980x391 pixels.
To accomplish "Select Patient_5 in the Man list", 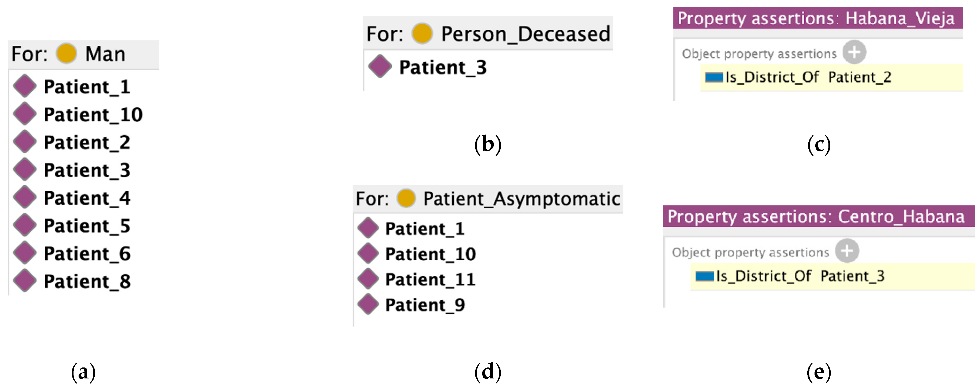I will click(87, 226).
